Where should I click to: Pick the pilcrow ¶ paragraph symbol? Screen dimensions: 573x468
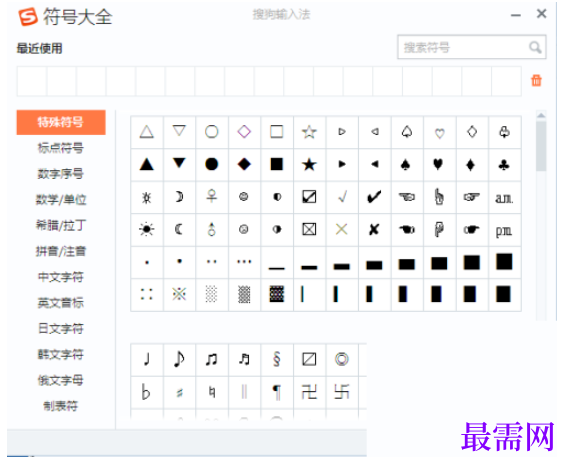click(277, 392)
